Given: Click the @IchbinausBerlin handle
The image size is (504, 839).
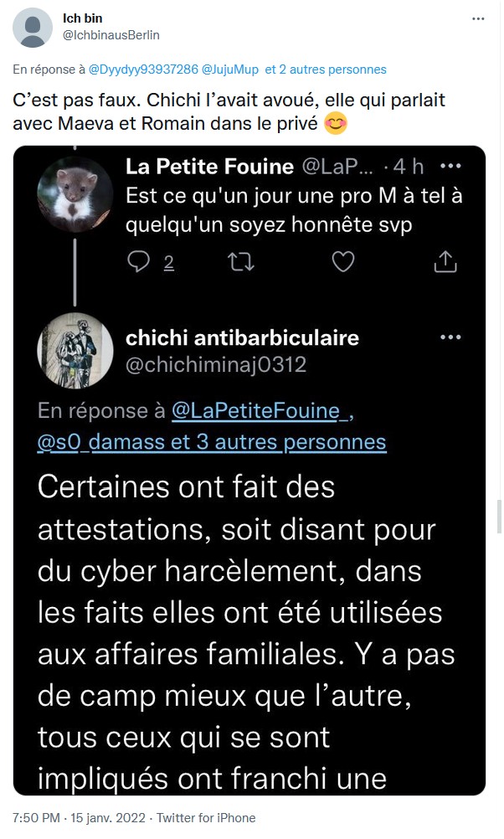Looking at the screenshot, I should [111, 35].
